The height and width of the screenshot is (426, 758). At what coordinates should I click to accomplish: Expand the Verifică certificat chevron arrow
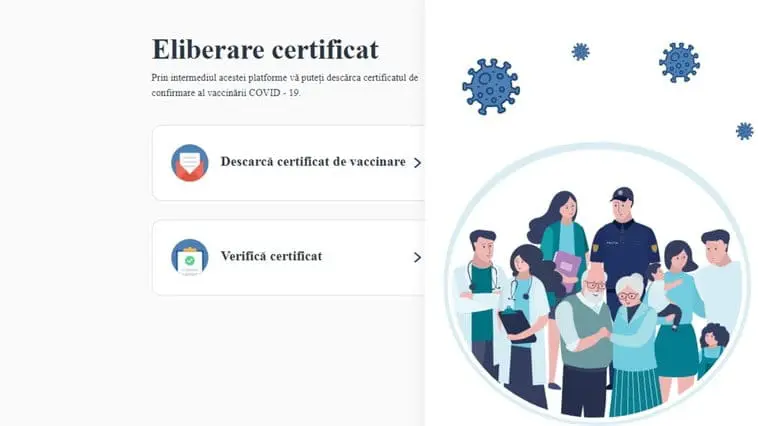(x=417, y=257)
